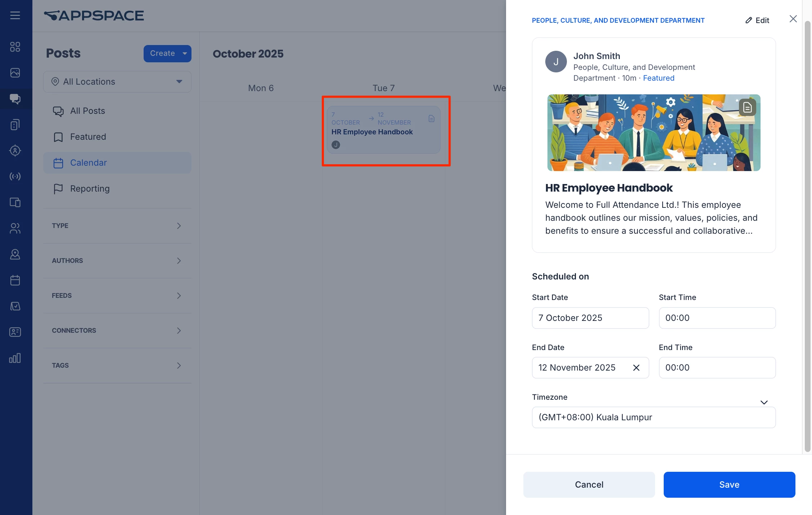Expand the AUTHORS filter section

point(117,261)
